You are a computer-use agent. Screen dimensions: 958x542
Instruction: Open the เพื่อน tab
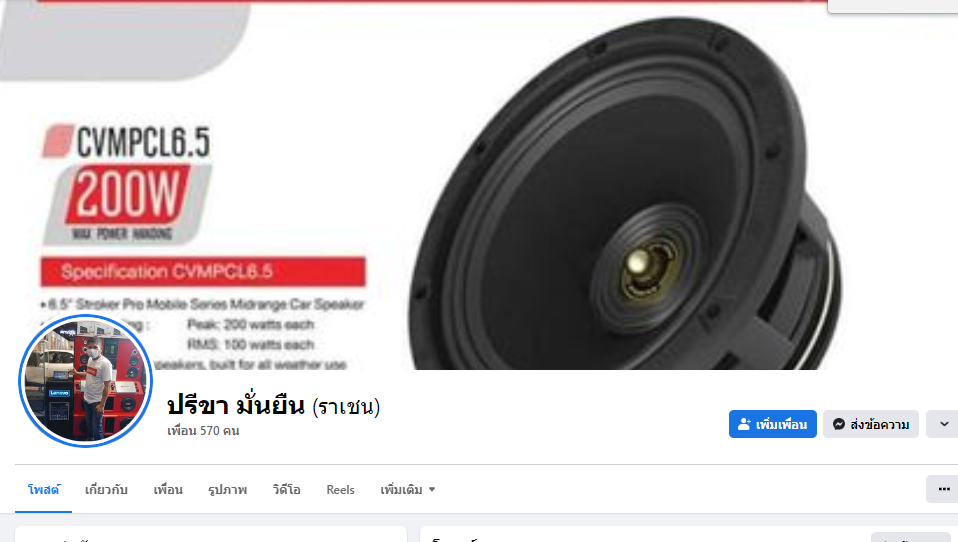pos(168,489)
